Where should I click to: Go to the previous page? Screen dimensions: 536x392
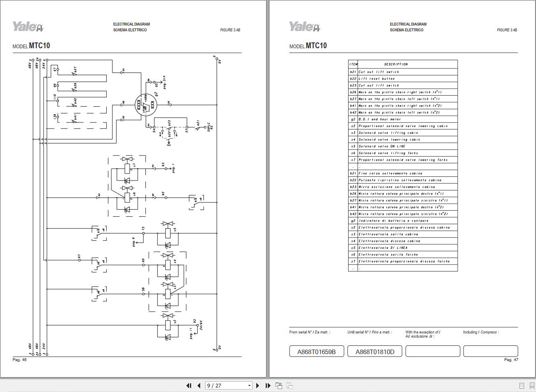[x=199, y=386]
